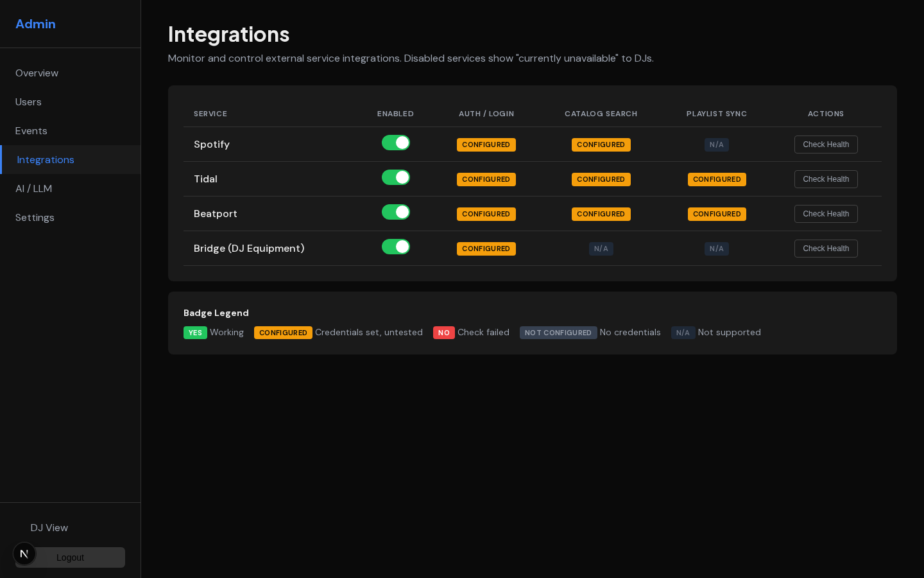Open the AI / LLM section
Screen dimensions: 924x578
[x=33, y=189]
